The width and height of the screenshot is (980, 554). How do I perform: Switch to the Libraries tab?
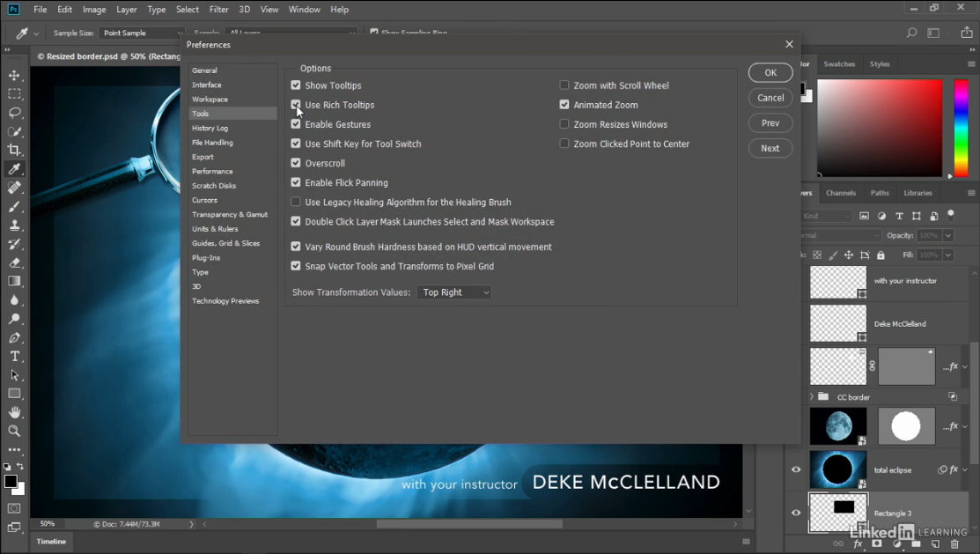point(917,193)
